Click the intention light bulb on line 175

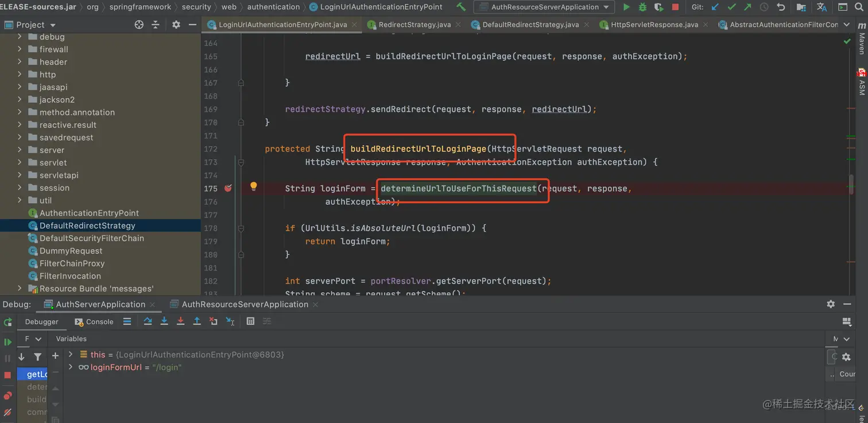[253, 187]
